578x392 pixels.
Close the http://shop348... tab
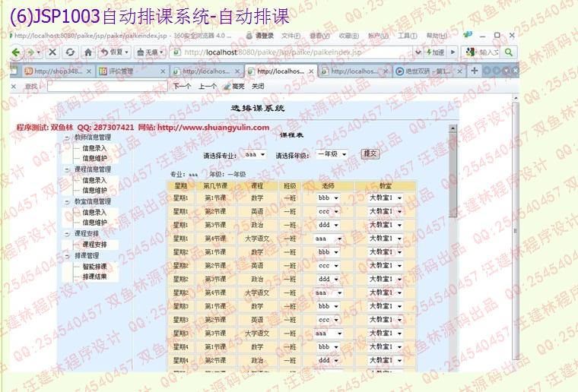[89, 71]
